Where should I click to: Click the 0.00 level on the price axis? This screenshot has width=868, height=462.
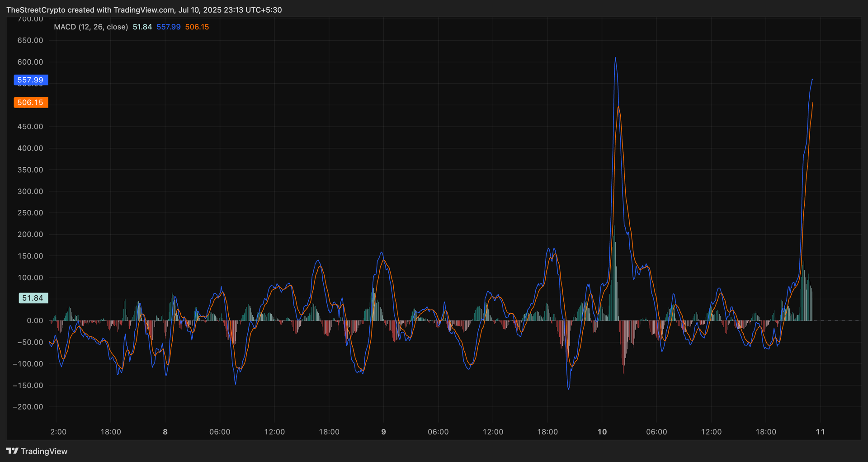click(35, 321)
